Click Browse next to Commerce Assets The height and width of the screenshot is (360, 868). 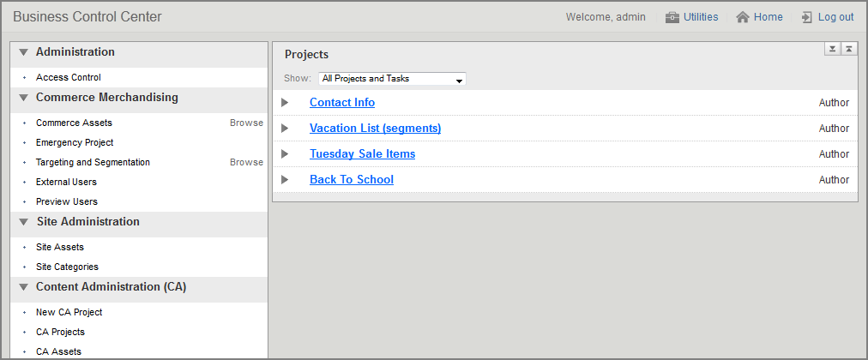[x=246, y=123]
